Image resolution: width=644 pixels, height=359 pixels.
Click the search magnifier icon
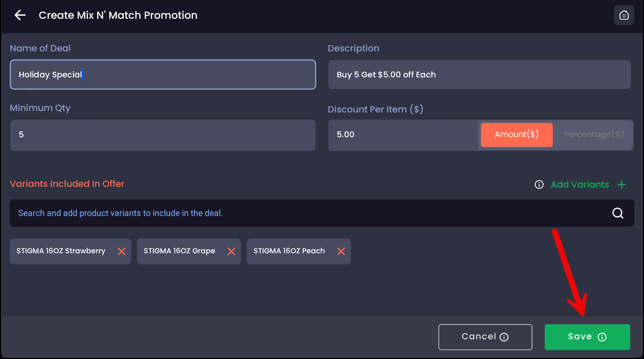[618, 213]
